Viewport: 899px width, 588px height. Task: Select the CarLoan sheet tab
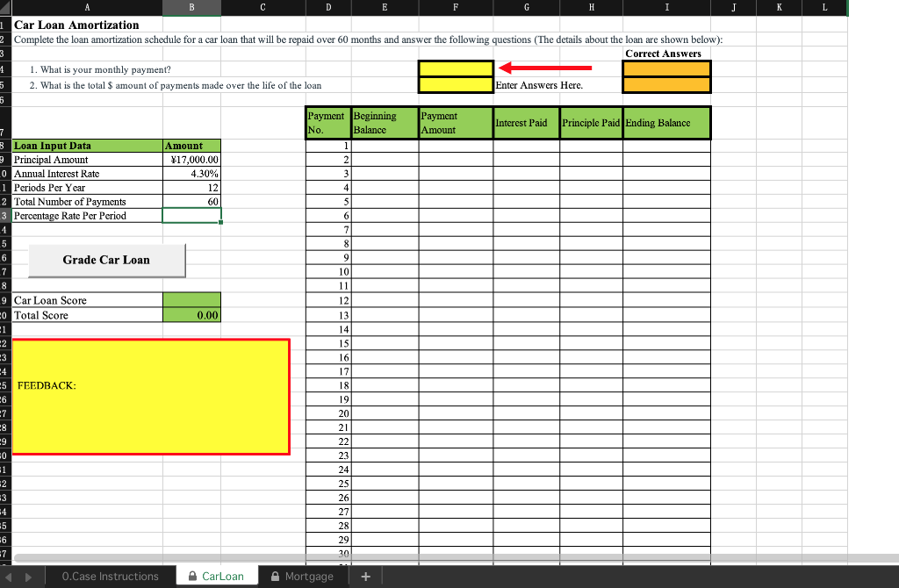point(216,577)
